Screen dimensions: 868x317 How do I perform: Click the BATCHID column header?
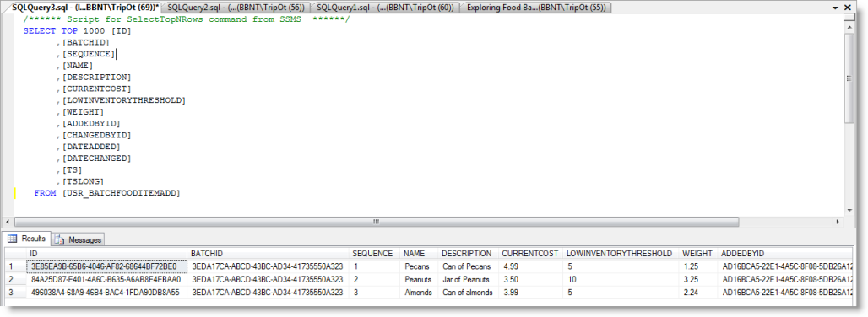268,254
